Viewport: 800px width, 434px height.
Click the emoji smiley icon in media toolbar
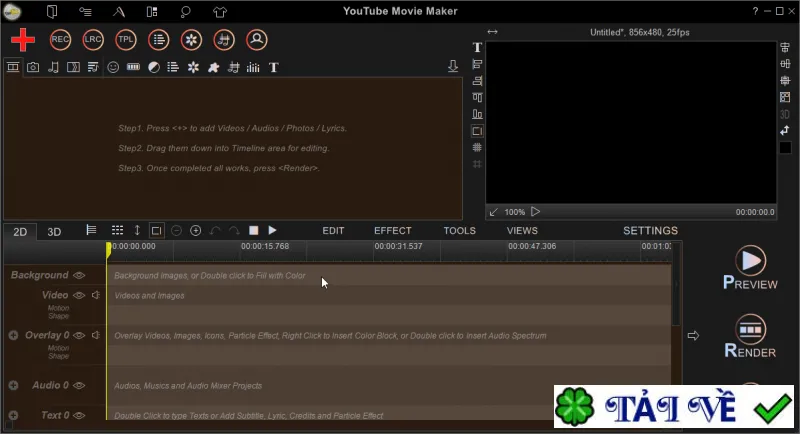pyautogui.click(x=113, y=67)
